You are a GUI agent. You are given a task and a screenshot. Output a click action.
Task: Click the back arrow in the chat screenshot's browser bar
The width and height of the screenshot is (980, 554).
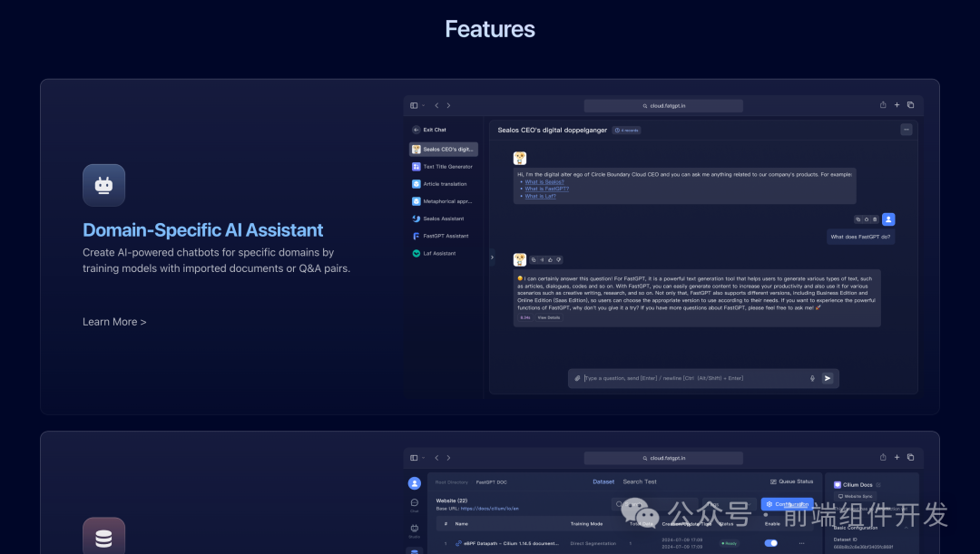point(436,105)
